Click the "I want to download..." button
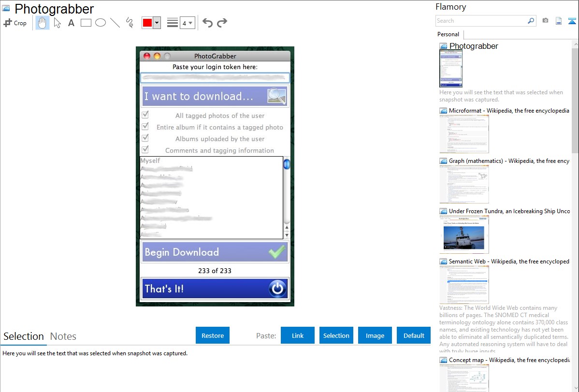The image size is (579, 392). point(215,97)
